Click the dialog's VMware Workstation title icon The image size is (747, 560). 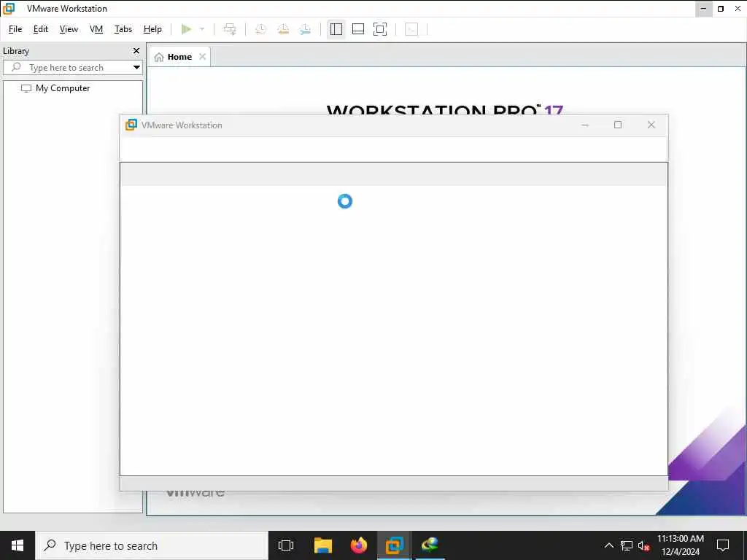pos(131,125)
